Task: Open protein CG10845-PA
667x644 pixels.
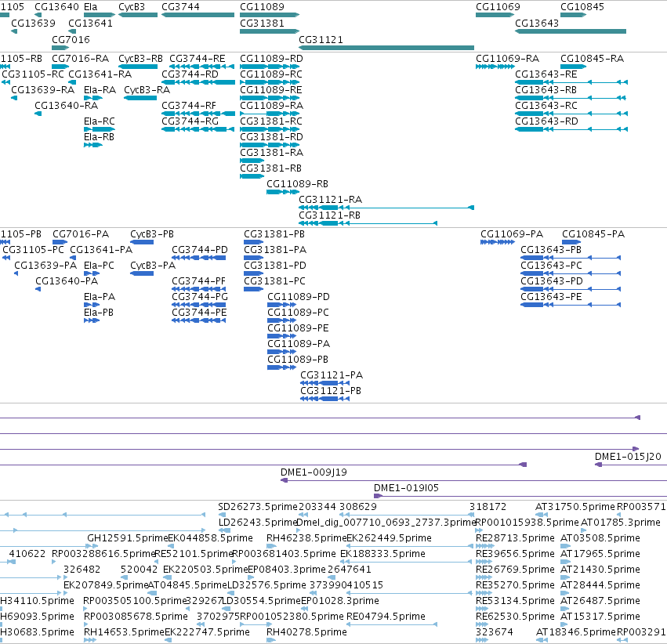Action: (593, 234)
